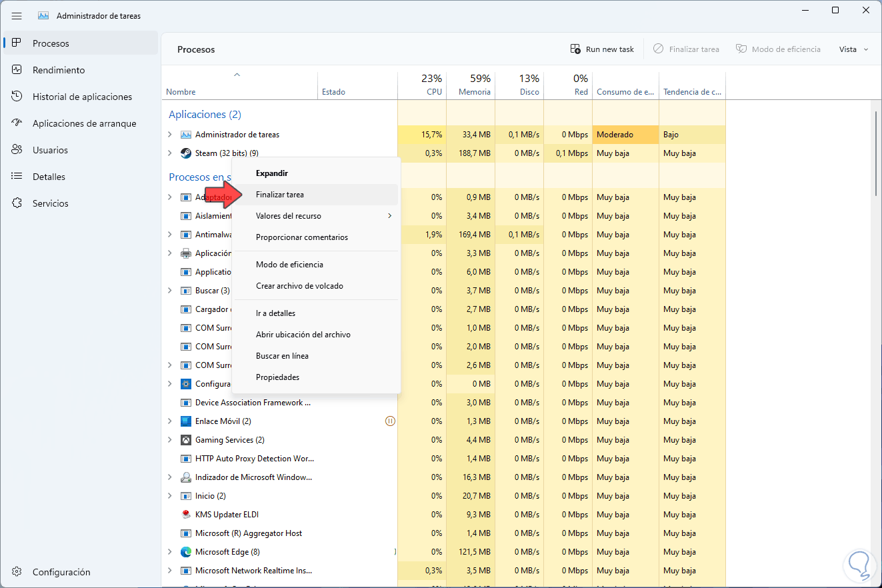Open Historial de aplicaciones from sidebar
882x588 pixels.
click(82, 97)
